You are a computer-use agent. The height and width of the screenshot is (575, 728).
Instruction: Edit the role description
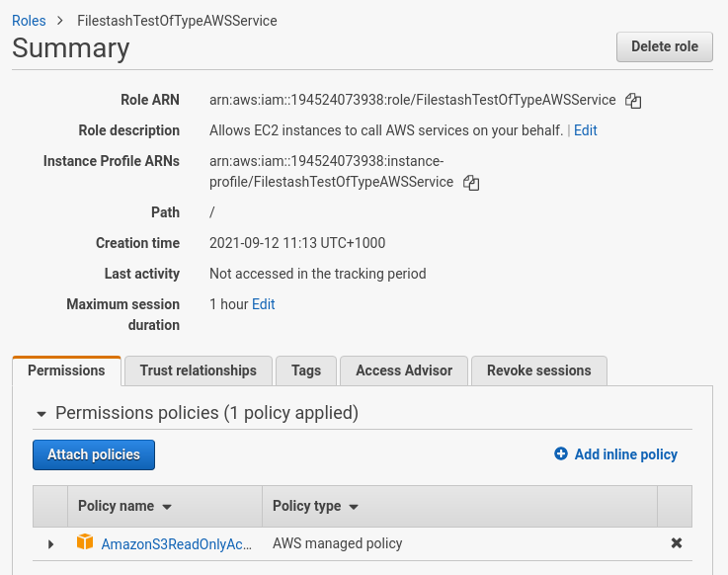click(586, 130)
